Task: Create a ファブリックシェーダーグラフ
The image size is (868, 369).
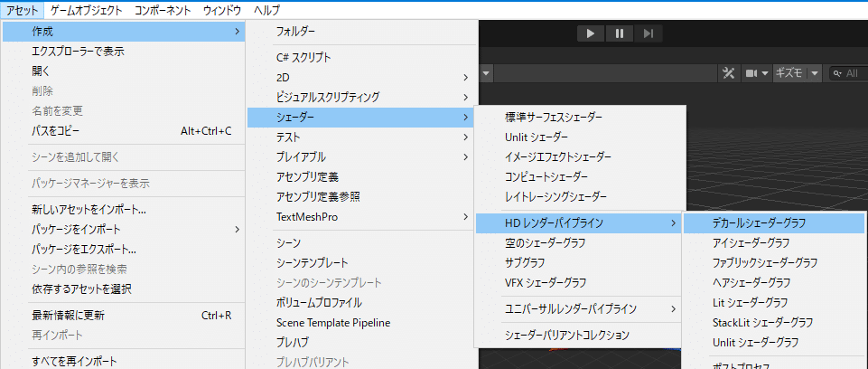Action: point(774,262)
